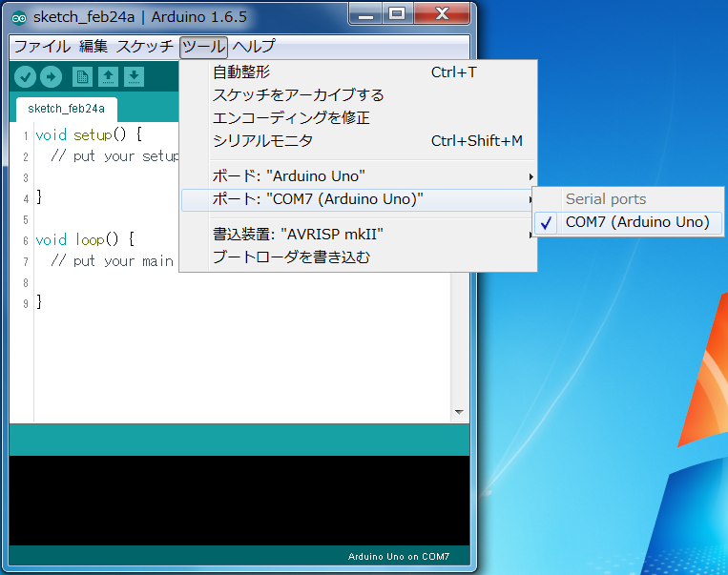Image resolution: width=728 pixels, height=575 pixels.
Task: Open the ファイル menu
Action: pos(42,47)
